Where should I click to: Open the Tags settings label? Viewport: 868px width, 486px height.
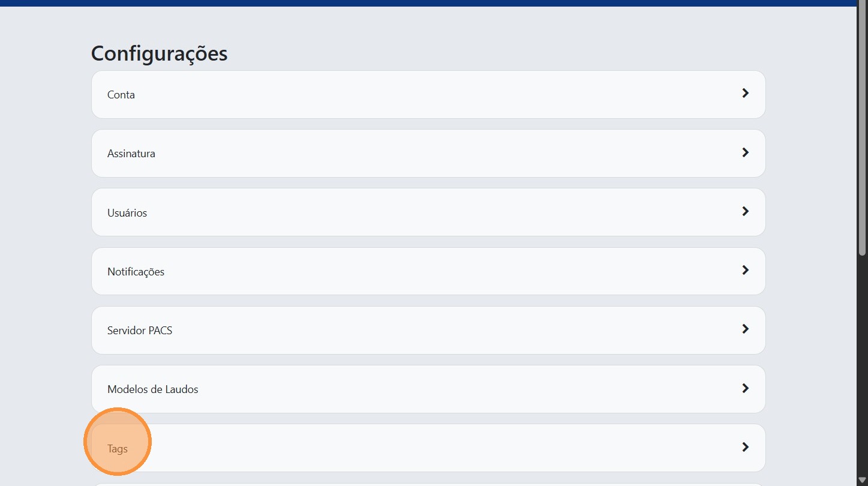coord(118,449)
